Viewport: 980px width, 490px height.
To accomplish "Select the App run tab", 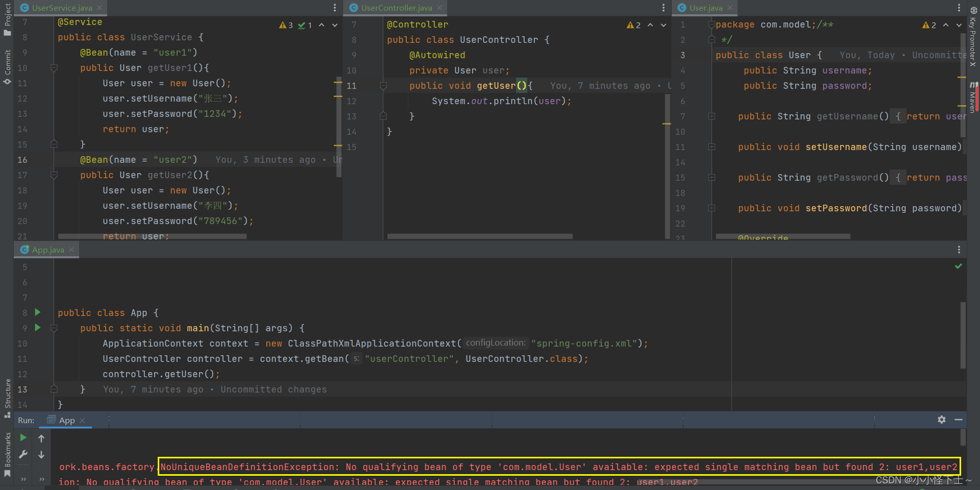I will [x=66, y=420].
